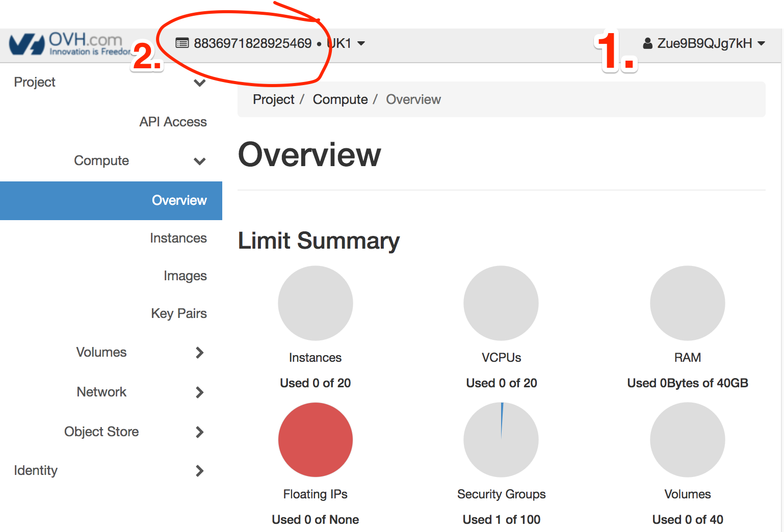Open the UK1 region dropdown
This screenshot has width=784, height=532.
(346, 43)
